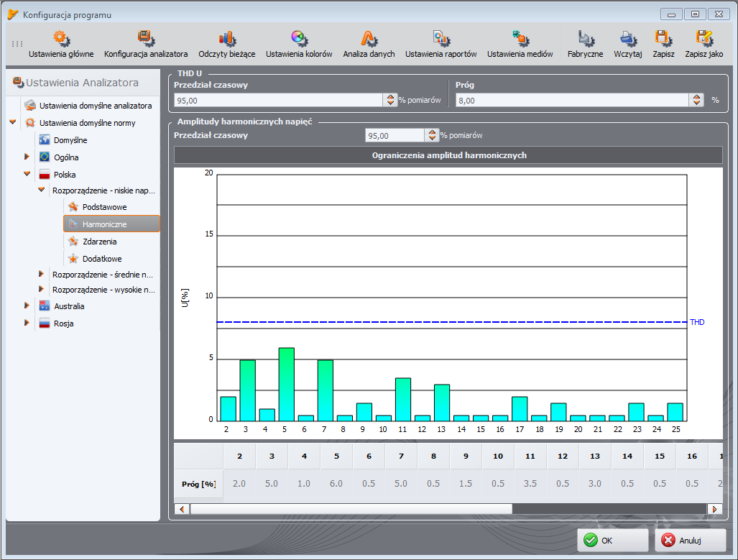The image size is (738, 560).
Task: Confirm with the OK button
Action: [x=613, y=540]
